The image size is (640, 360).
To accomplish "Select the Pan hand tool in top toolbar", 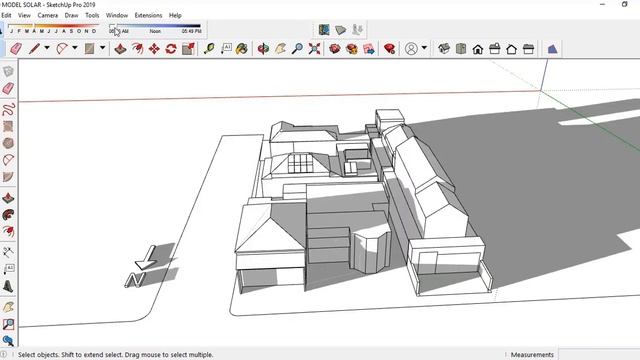I will coord(280,49).
